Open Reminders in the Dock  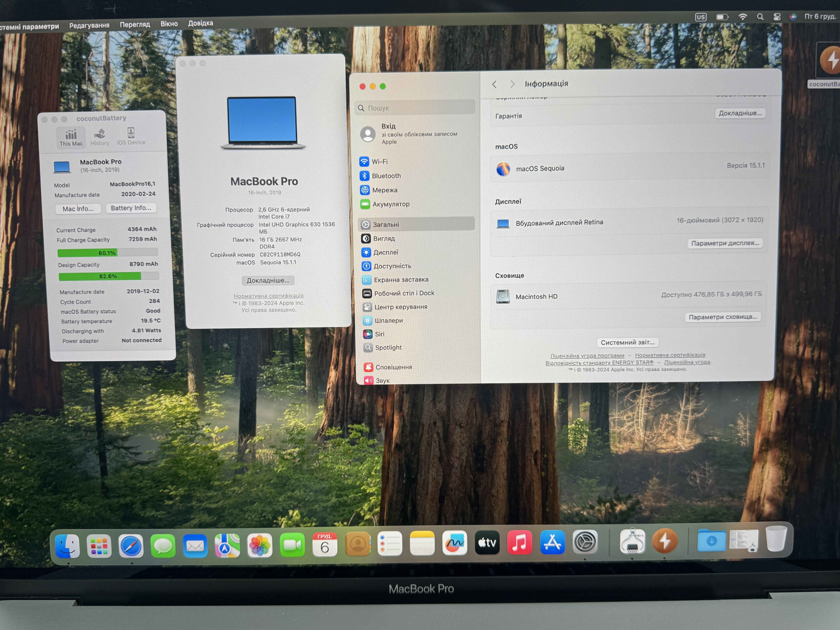[389, 543]
